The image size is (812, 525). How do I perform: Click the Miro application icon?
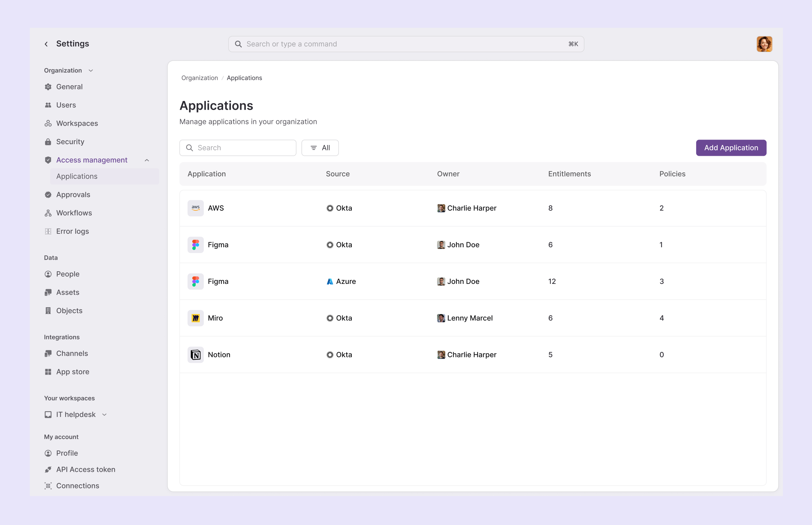[x=195, y=318]
